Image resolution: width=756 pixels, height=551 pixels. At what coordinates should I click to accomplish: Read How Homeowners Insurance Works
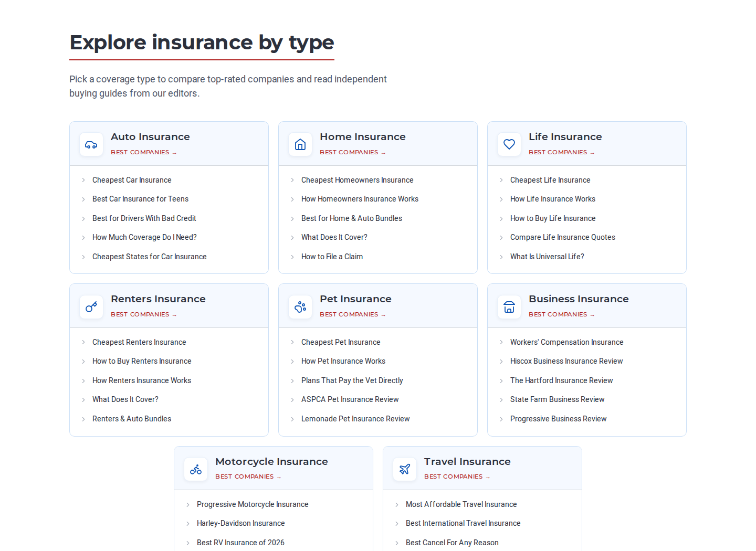[x=360, y=199]
